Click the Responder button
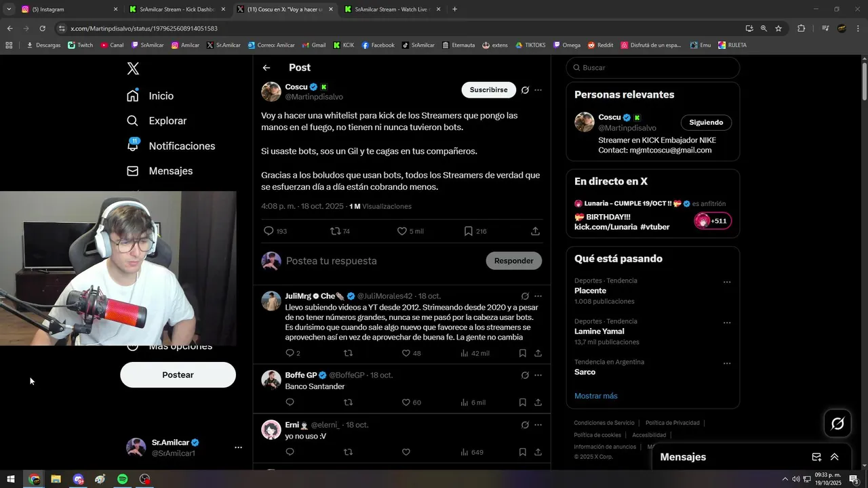The image size is (868, 488). pos(513,261)
